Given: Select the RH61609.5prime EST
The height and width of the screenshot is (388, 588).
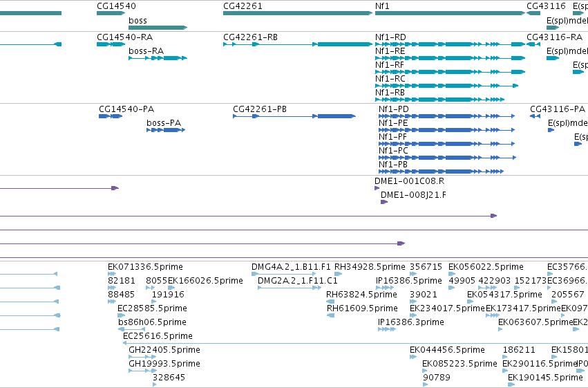Looking at the screenshot, I should 331,315.
